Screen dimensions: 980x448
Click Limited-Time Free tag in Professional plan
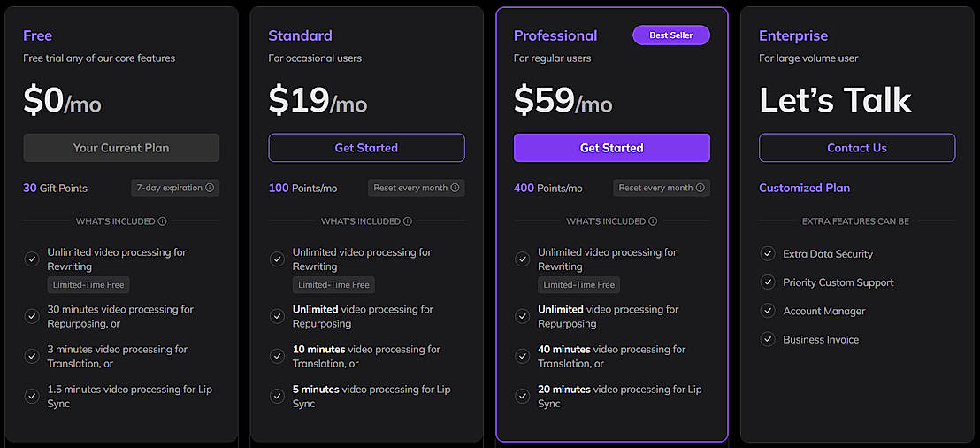click(x=578, y=285)
